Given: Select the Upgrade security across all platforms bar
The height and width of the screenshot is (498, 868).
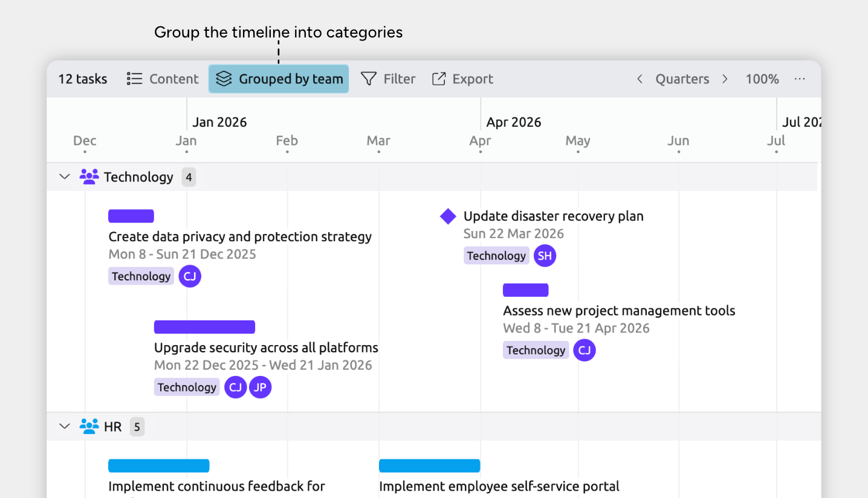Looking at the screenshot, I should click(204, 327).
